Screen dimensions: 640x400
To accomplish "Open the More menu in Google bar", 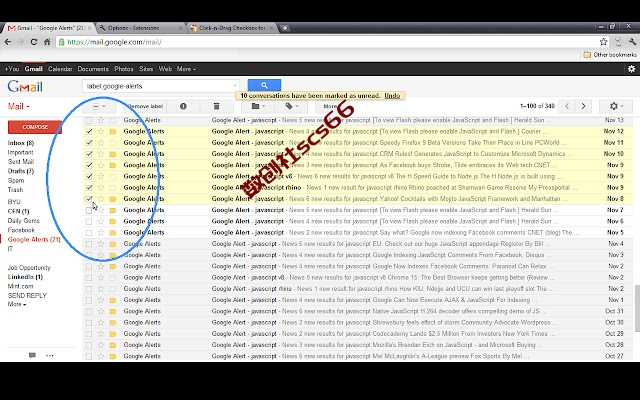I will (x=186, y=69).
